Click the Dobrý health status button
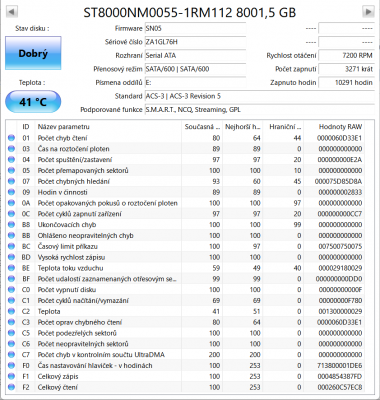 [33, 53]
